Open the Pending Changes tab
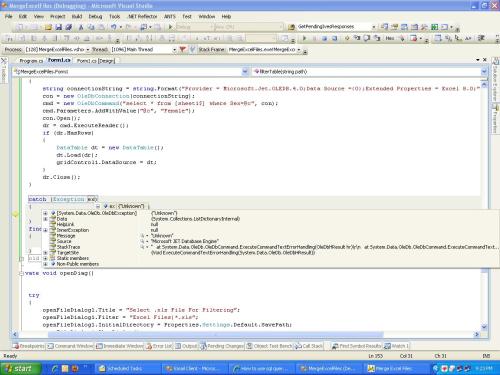The width and height of the screenshot is (500, 375). click(x=222, y=346)
